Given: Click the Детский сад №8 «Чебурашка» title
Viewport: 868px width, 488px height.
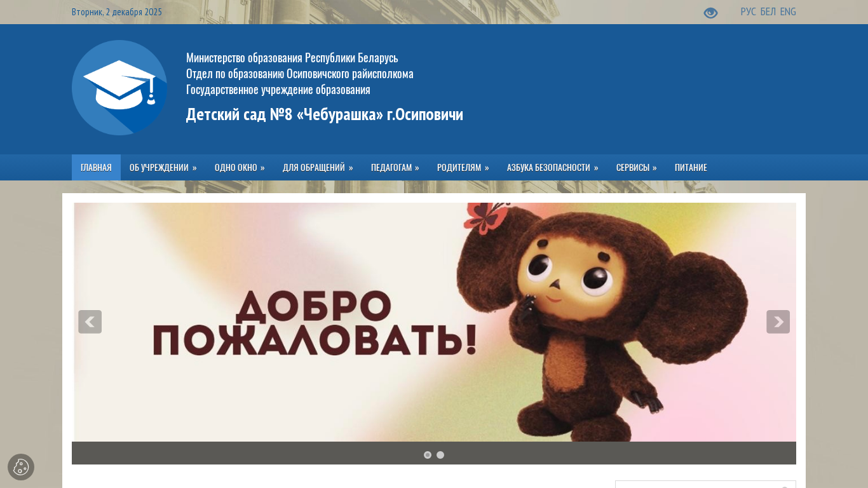Looking at the screenshot, I should coord(325,114).
